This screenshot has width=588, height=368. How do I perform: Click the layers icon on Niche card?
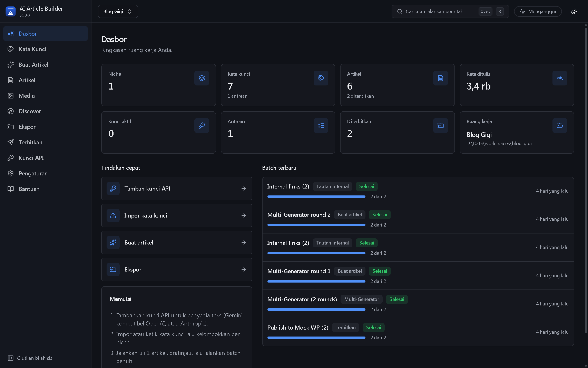pyautogui.click(x=202, y=78)
